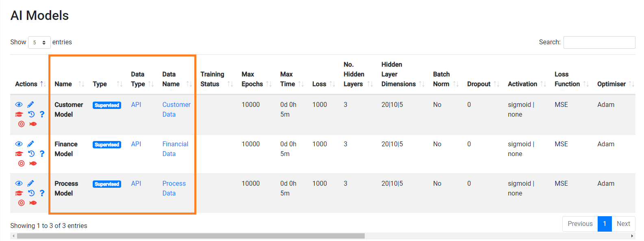Click the eye view icon for Process Model
This screenshot has height=241, width=644.
click(19, 183)
